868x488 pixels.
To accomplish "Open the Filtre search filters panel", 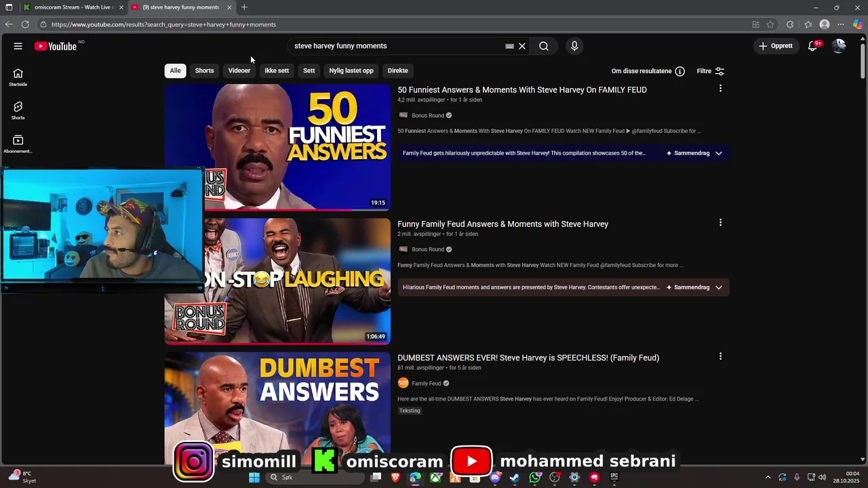I will pos(710,71).
